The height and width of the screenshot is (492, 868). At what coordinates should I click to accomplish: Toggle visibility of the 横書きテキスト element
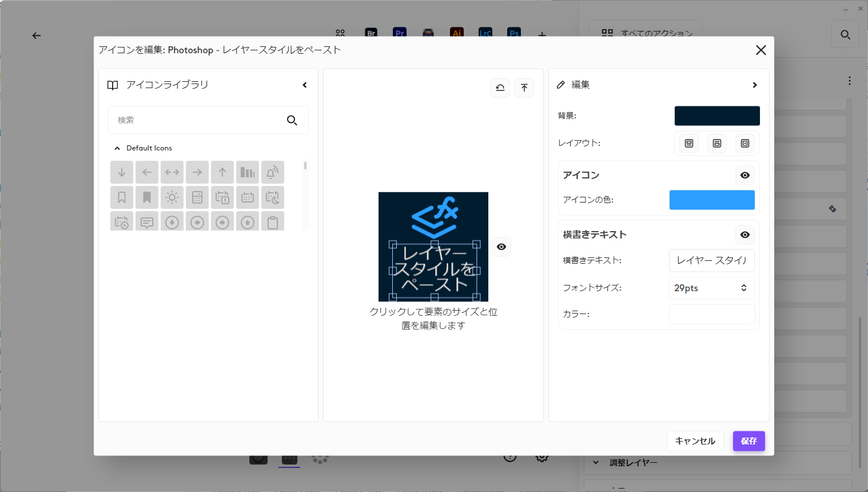(744, 235)
